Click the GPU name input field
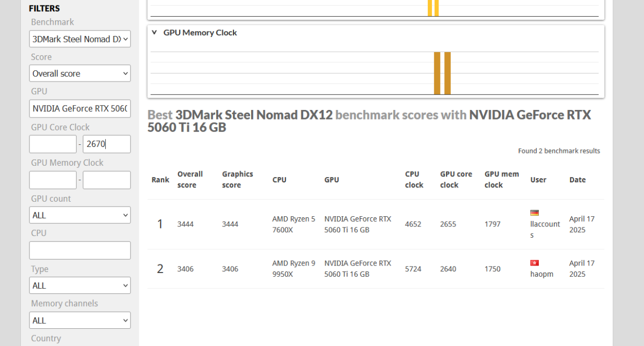 click(x=80, y=108)
